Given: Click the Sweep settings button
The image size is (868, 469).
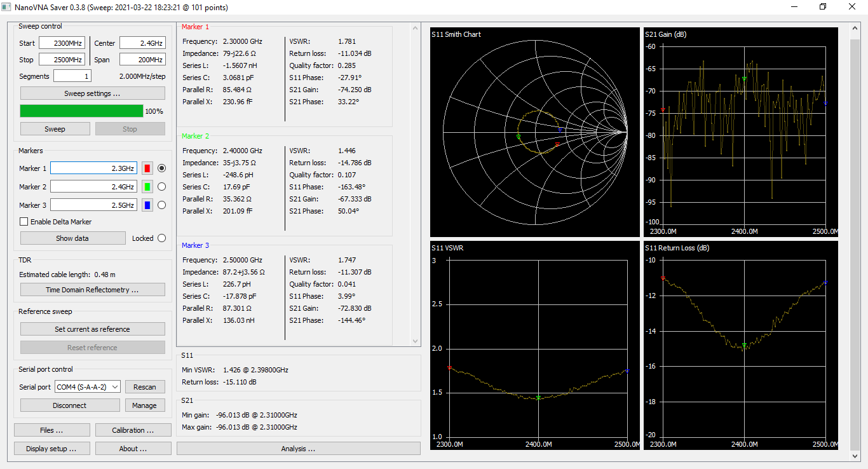Looking at the screenshot, I should [92, 93].
